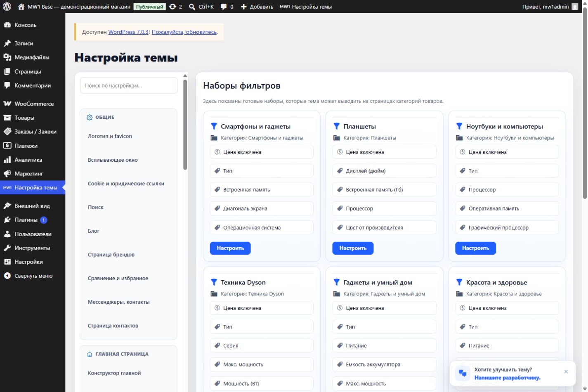Screen dimensions: 588x392
Task: Open Сравнение и избранное settings
Action: (118, 279)
